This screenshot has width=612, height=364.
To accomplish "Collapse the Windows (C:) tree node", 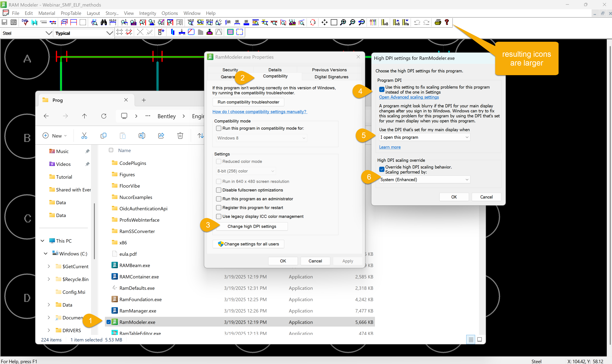I will (46, 254).
